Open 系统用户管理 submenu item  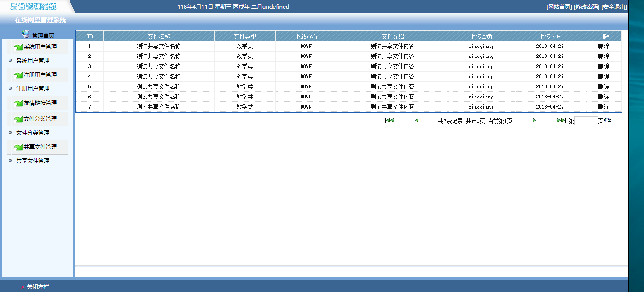33,61
